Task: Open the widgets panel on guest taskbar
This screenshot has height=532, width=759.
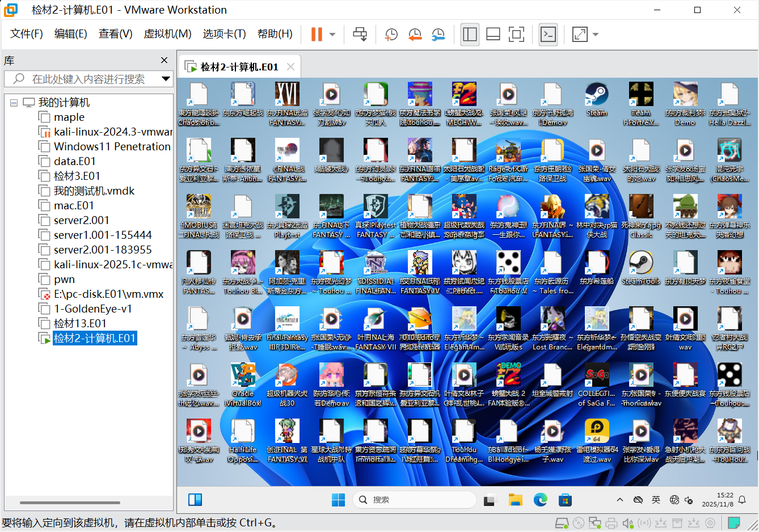Action: click(195, 500)
